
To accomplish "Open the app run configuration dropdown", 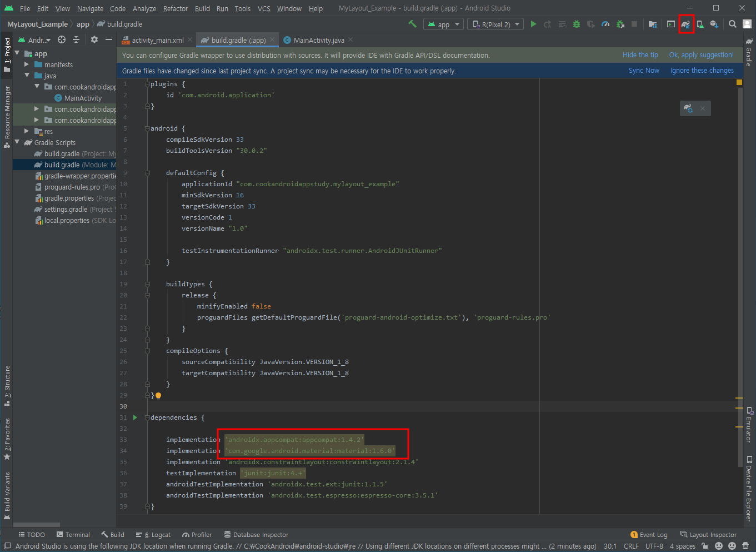I will pos(443,24).
